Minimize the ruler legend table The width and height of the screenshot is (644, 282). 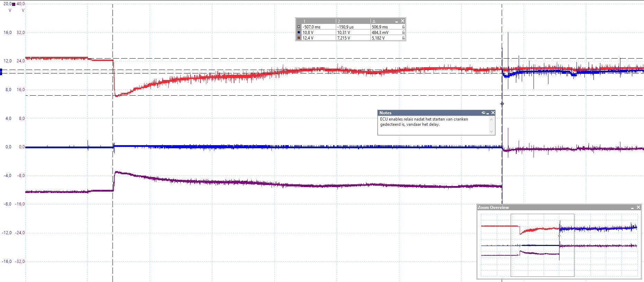[x=397, y=21]
